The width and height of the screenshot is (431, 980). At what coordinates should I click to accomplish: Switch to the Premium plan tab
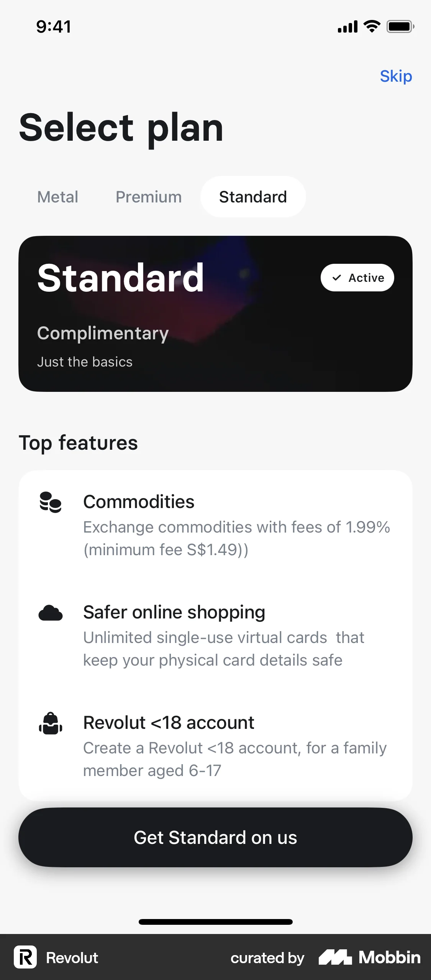point(148,197)
